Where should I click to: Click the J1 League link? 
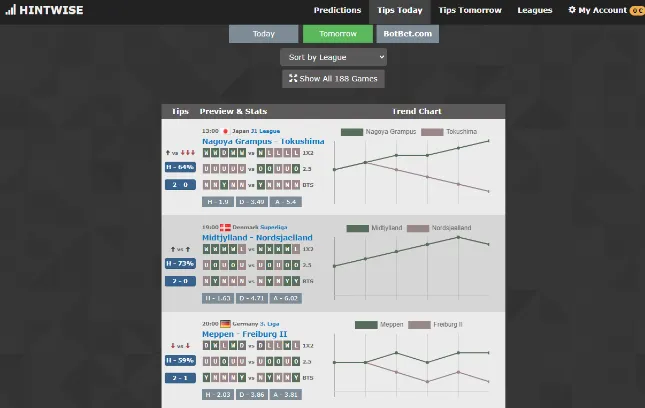click(265, 131)
